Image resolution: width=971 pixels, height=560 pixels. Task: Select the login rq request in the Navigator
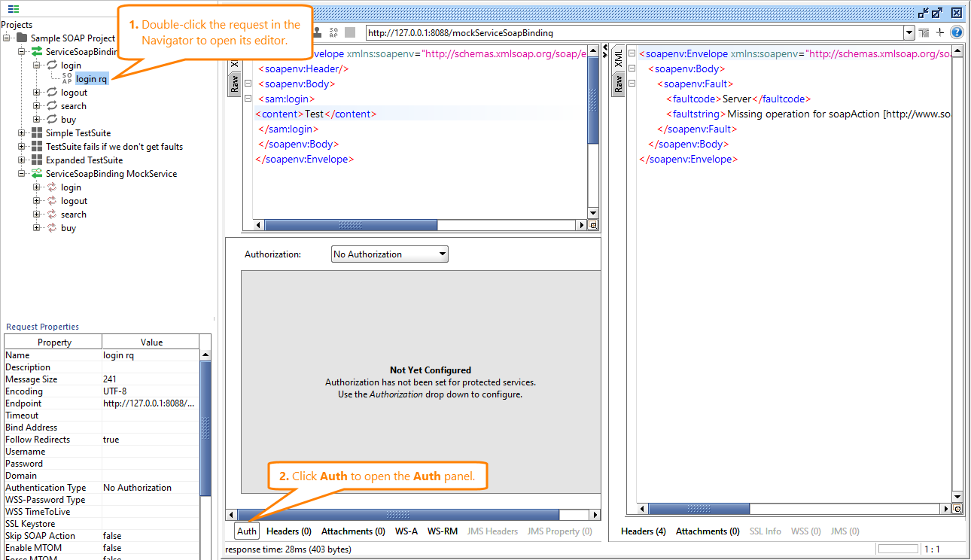pos(90,78)
